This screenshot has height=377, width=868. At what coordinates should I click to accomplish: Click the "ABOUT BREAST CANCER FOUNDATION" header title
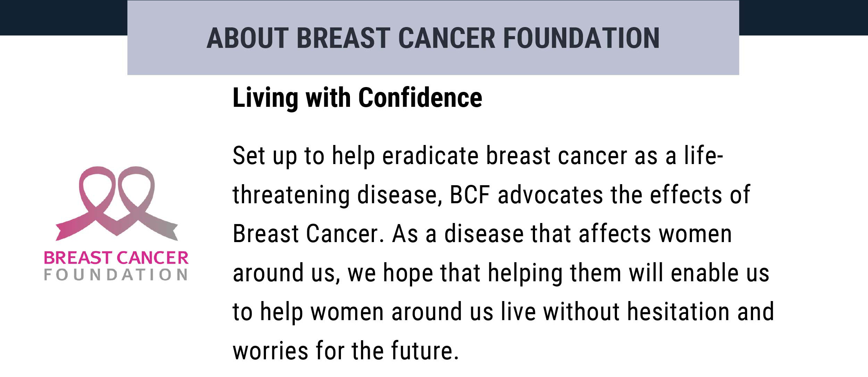tap(433, 38)
